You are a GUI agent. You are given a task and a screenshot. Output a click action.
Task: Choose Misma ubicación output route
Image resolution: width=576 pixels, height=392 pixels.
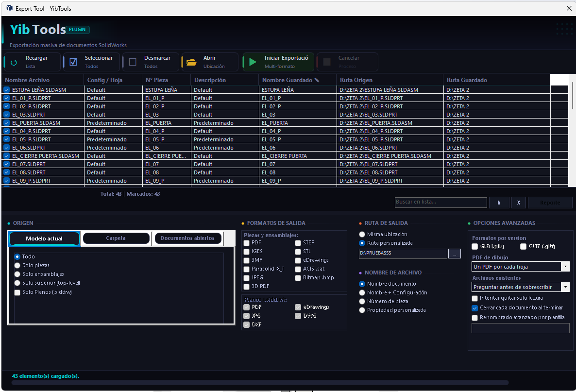[362, 235]
